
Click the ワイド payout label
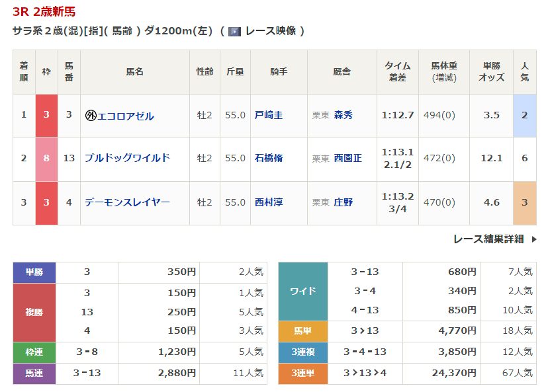click(303, 291)
